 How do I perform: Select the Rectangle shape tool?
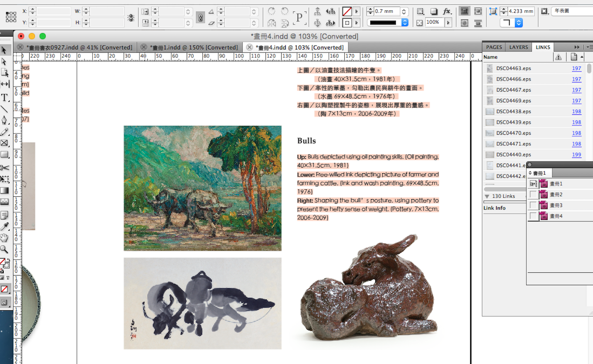4,155
